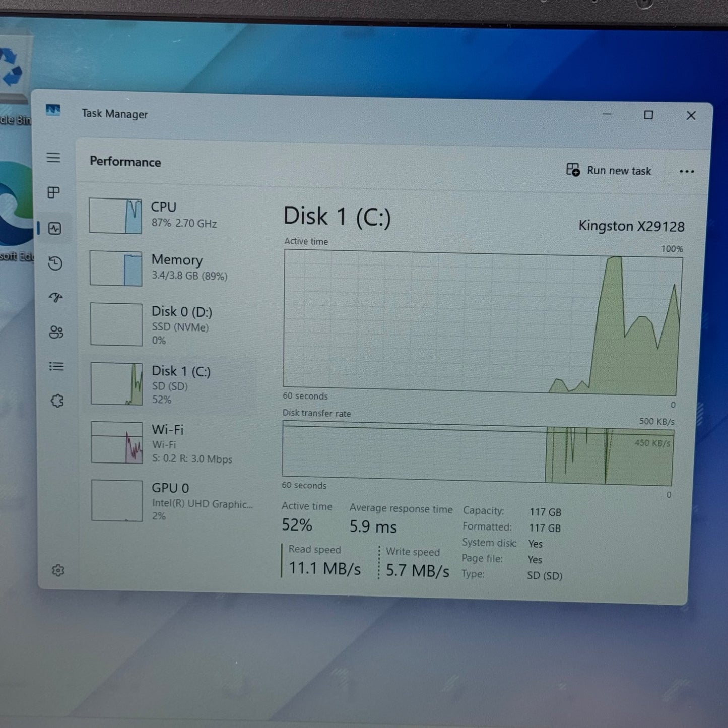This screenshot has width=728, height=728.
Task: Select the Memory performance entry
Action: tap(171, 268)
